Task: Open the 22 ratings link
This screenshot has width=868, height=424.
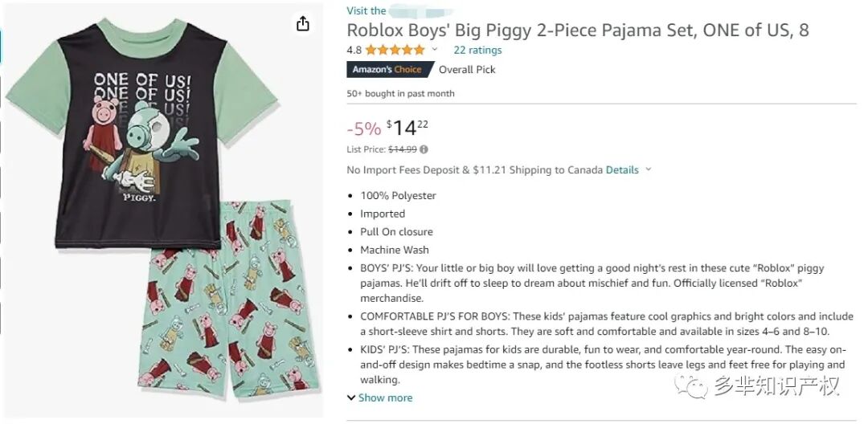Action: 477,50
